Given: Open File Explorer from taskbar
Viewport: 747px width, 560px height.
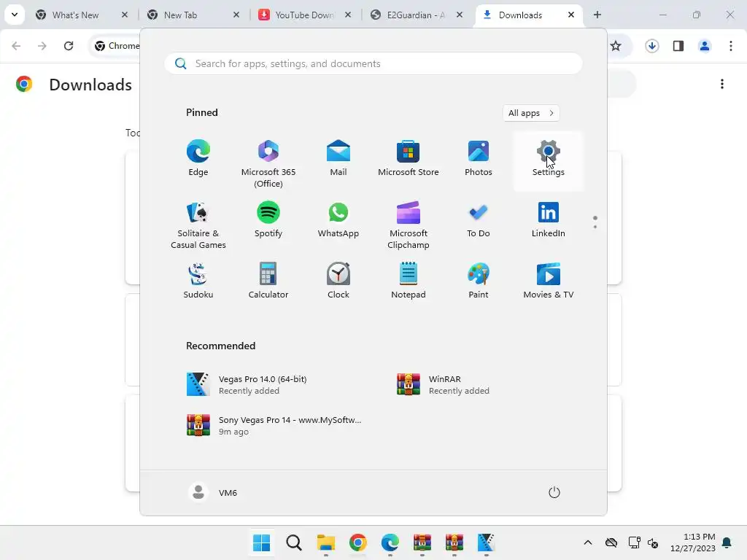Looking at the screenshot, I should pos(326,542).
